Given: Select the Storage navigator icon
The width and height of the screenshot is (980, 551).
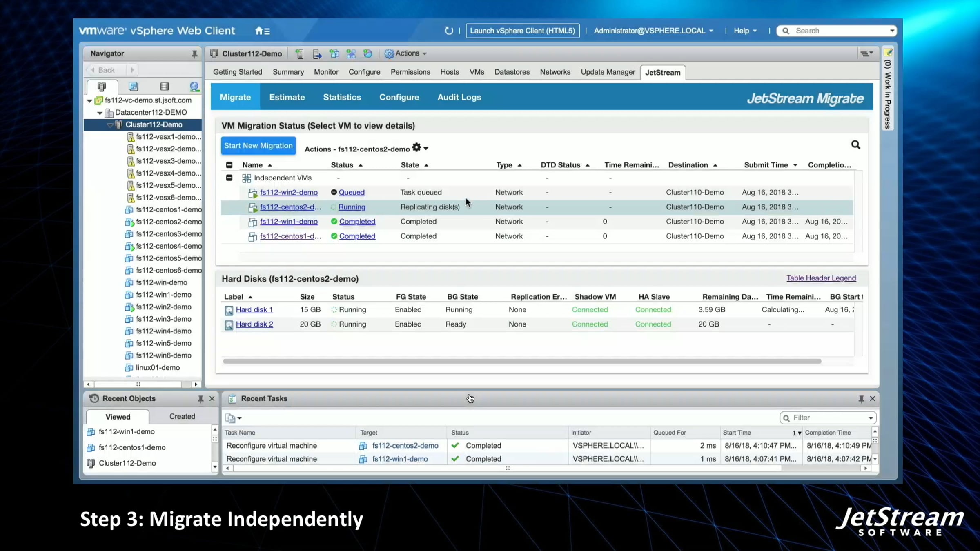Looking at the screenshot, I should click(x=164, y=86).
